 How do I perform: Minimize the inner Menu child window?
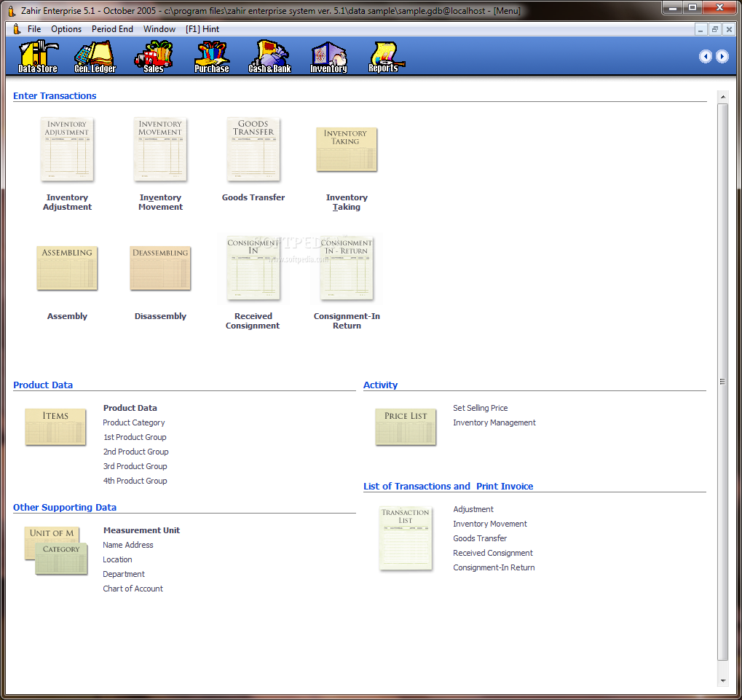[700, 29]
